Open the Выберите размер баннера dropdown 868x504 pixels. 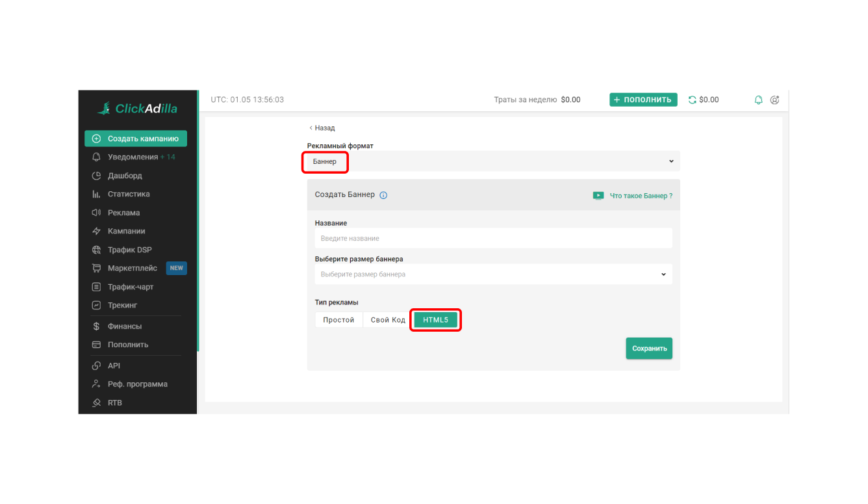[x=493, y=274]
